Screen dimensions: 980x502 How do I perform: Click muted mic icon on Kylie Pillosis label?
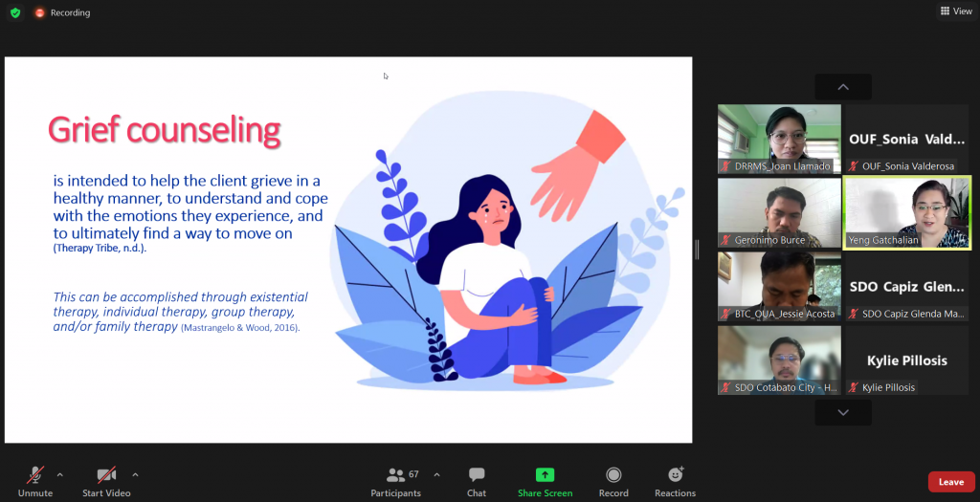(854, 387)
